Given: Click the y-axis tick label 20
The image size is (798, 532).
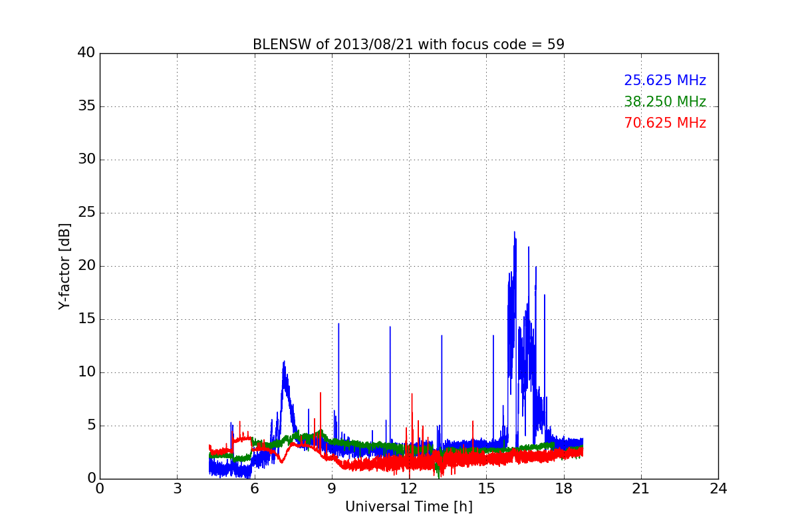Looking at the screenshot, I should click(x=86, y=266).
